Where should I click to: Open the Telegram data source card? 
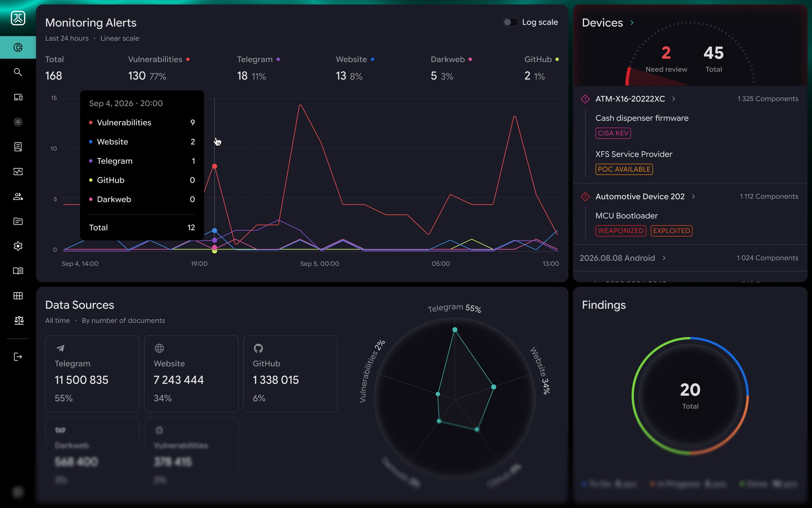coord(92,374)
